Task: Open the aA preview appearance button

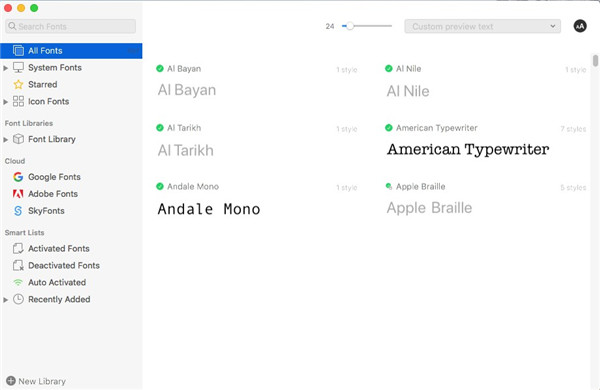Action: tap(580, 26)
